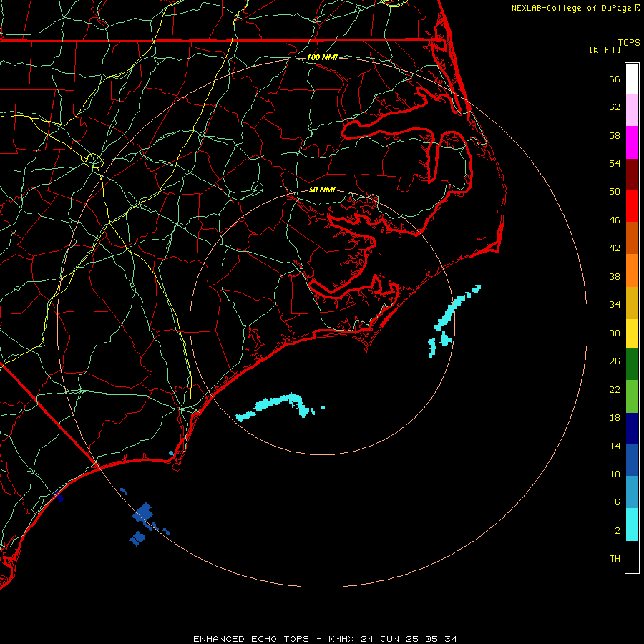Screen dimensions: 644x644
Task: Click the legend value 18
Action: coord(615,418)
